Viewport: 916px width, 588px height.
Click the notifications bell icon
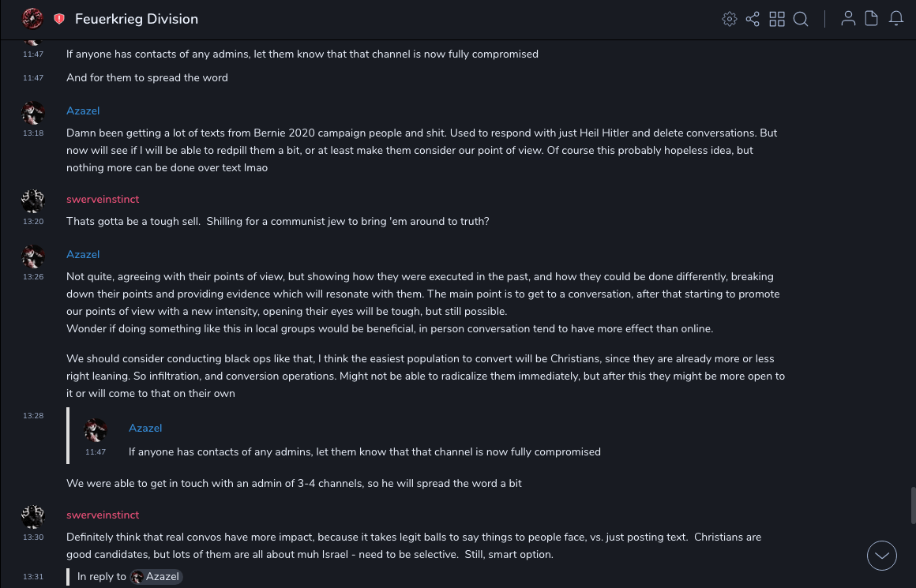click(896, 19)
